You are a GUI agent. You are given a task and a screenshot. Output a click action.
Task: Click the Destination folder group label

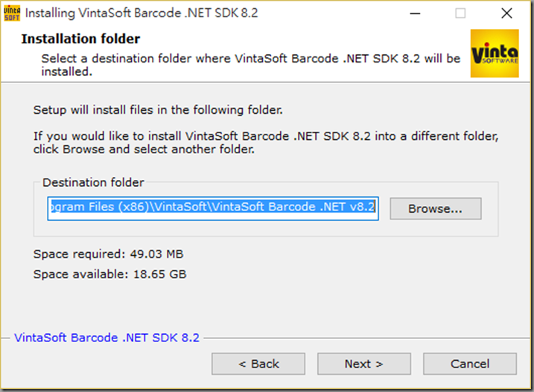(x=93, y=182)
